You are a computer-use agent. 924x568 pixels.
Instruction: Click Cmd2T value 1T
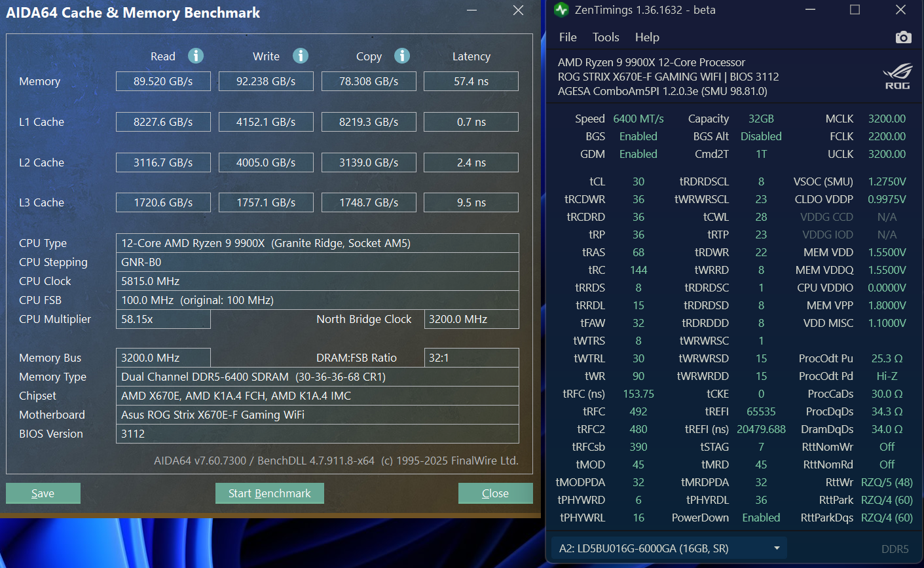click(x=761, y=154)
